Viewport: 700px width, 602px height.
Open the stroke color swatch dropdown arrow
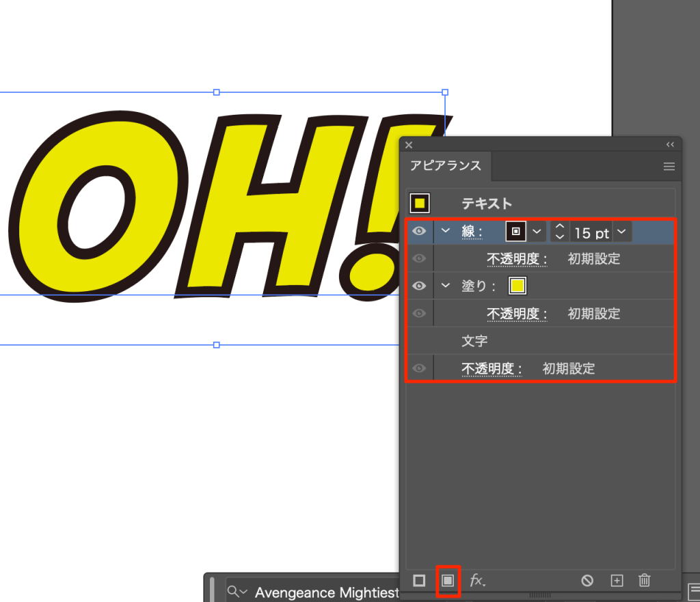pos(537,232)
